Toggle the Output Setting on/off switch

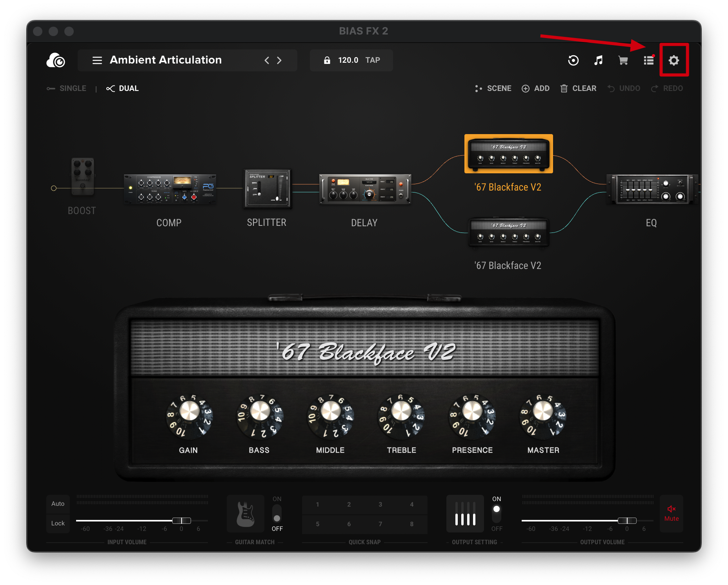click(x=497, y=514)
